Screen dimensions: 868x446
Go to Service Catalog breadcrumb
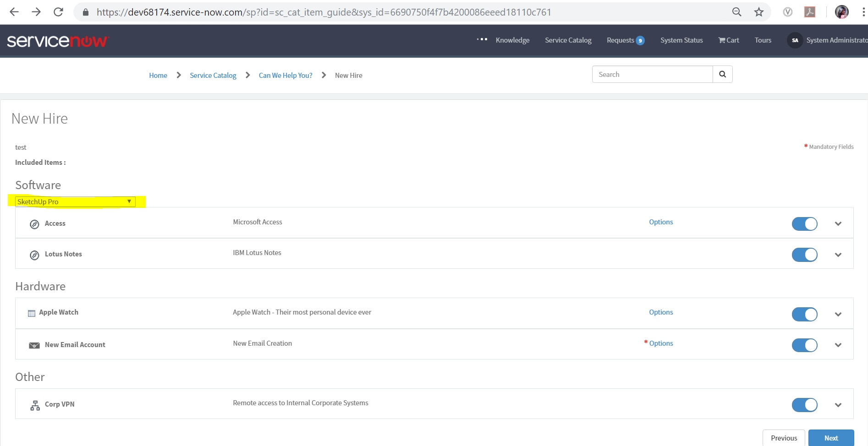pos(213,75)
